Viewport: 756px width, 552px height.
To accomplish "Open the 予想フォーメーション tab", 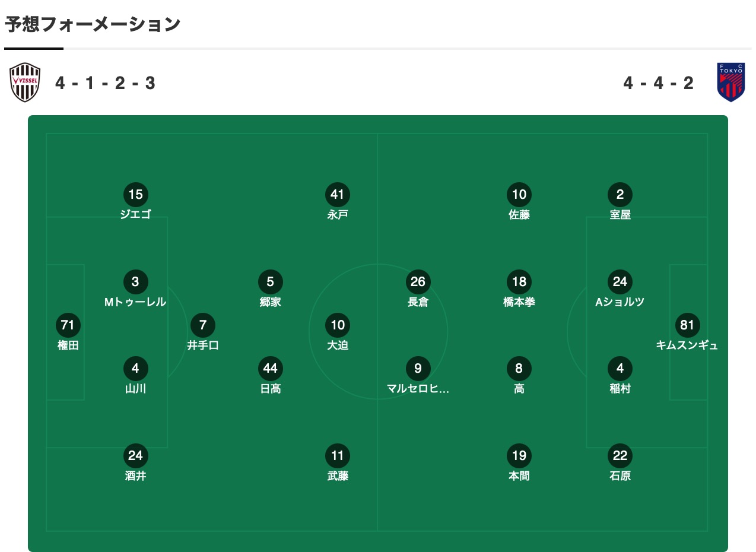I will coord(93,25).
